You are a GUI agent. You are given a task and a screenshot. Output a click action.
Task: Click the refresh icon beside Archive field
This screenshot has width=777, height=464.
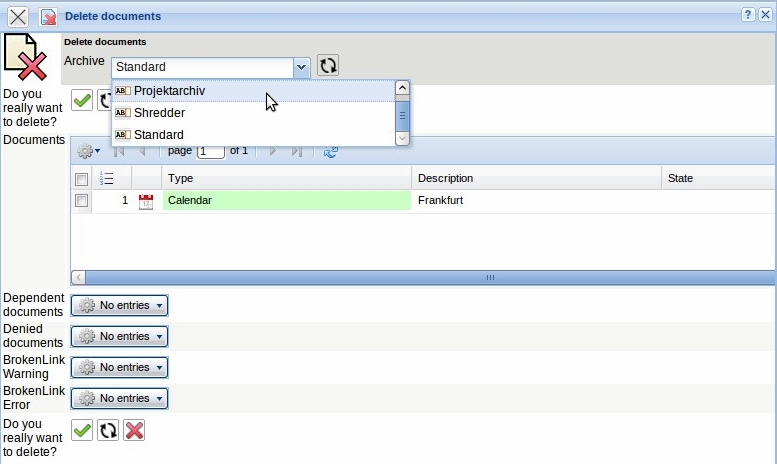[x=328, y=66]
